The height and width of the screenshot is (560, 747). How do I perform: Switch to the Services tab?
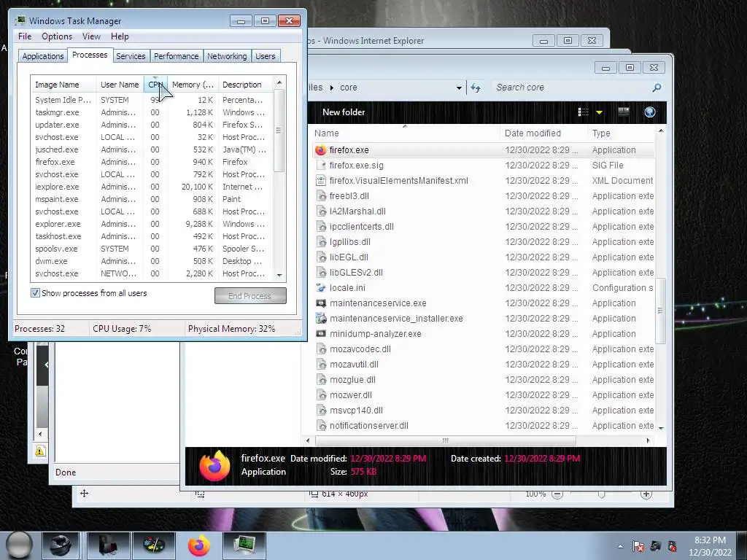(x=131, y=56)
